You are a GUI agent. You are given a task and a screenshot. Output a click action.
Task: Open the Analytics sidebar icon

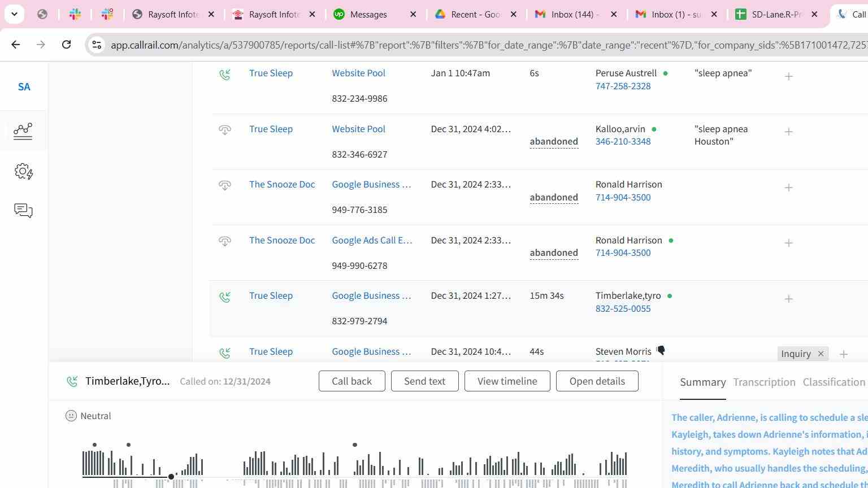(23, 131)
